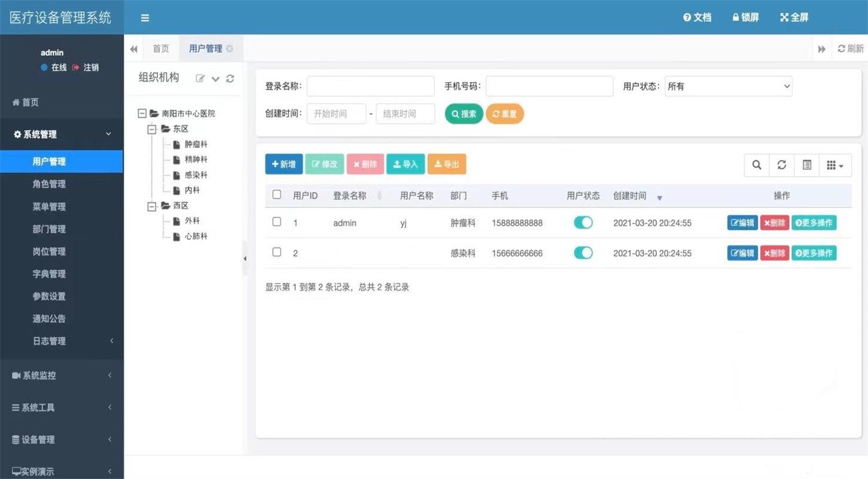Select 肿瘤科 in the organization tree
Image resolution: width=868 pixels, height=479 pixels.
coord(196,144)
